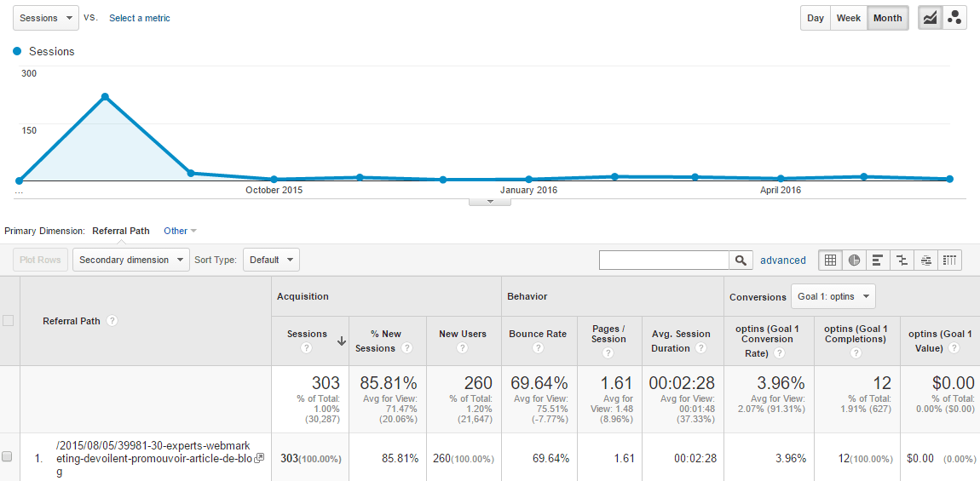The height and width of the screenshot is (481, 980).
Task: Click help icon beside Avg. Session Duration
Action: tap(701, 348)
